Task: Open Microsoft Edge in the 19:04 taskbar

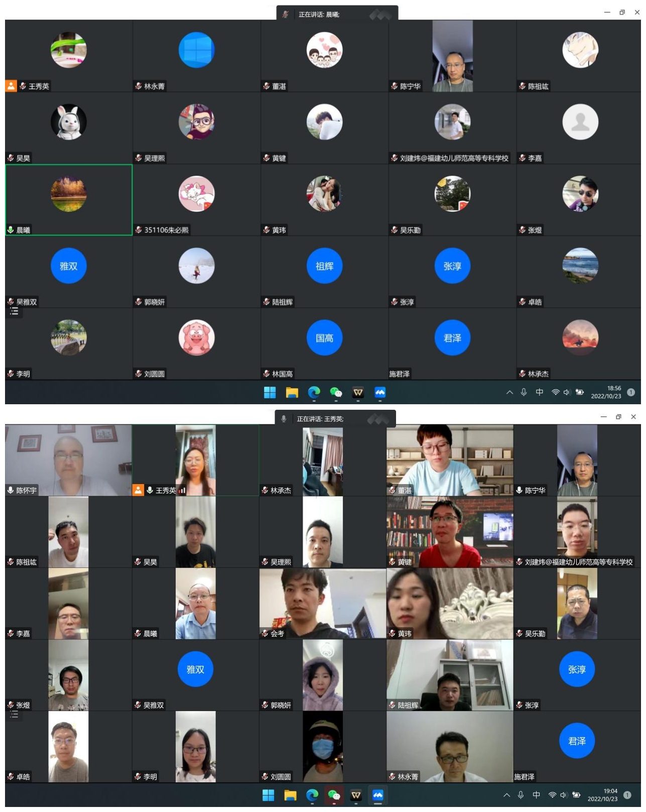Action: [x=312, y=795]
